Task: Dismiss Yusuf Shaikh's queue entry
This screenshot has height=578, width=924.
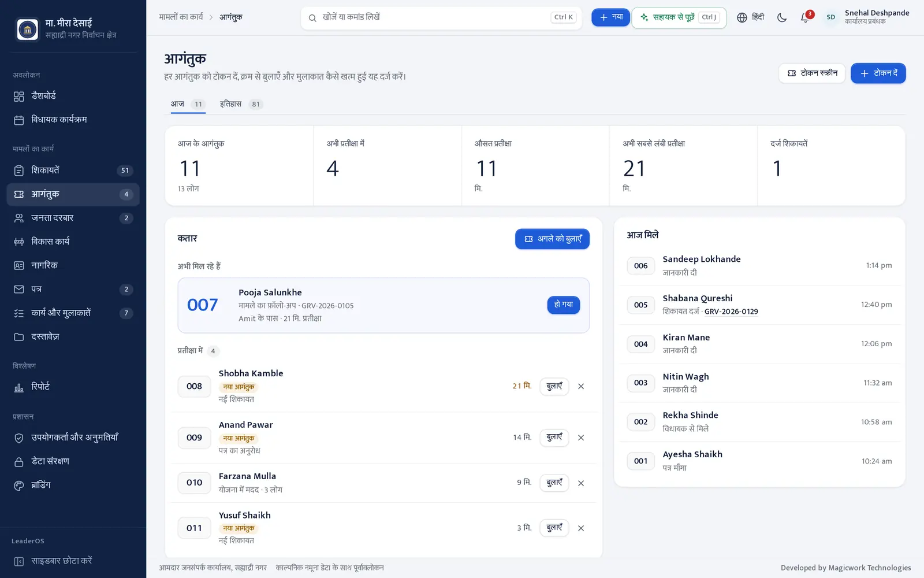Action: [581, 528]
